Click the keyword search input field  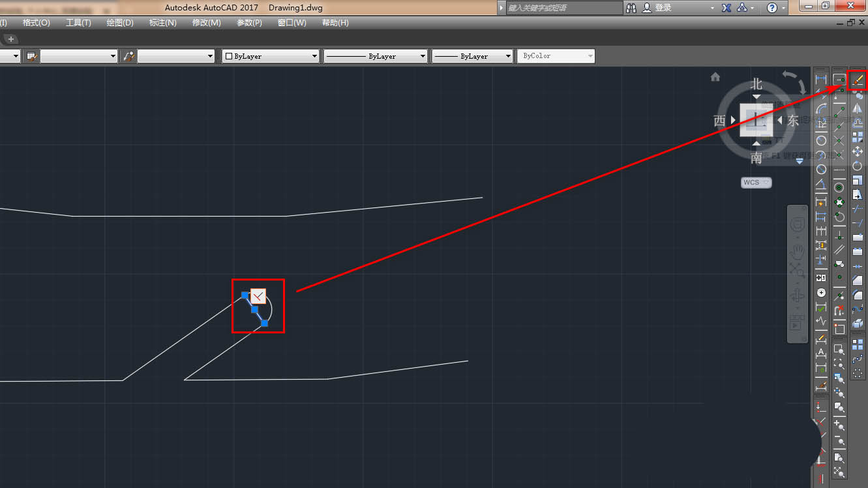coord(564,8)
